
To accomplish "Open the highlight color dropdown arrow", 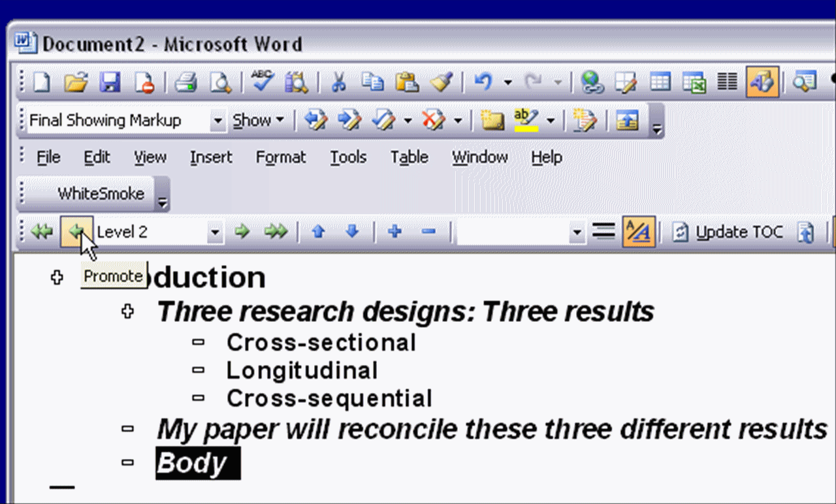I will click(x=551, y=121).
